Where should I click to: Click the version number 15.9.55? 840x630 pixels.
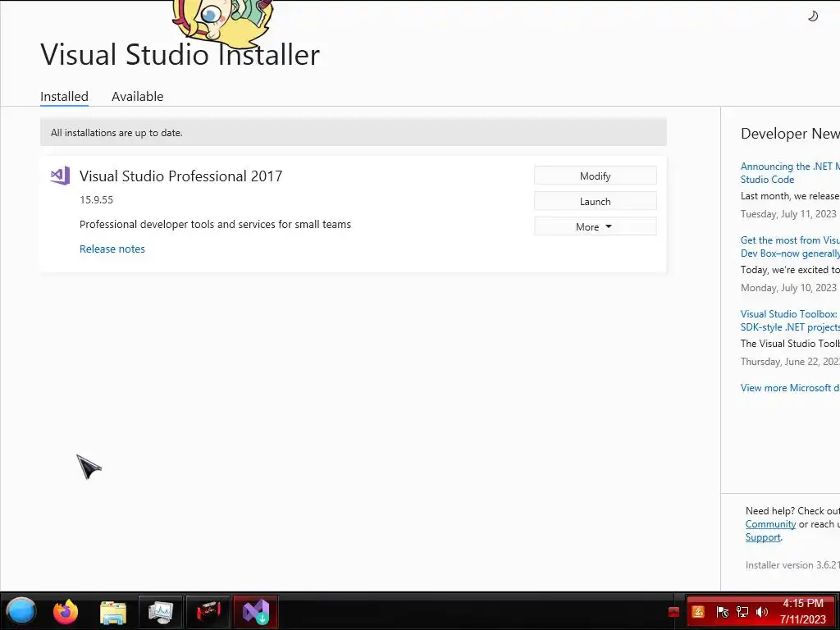97,200
